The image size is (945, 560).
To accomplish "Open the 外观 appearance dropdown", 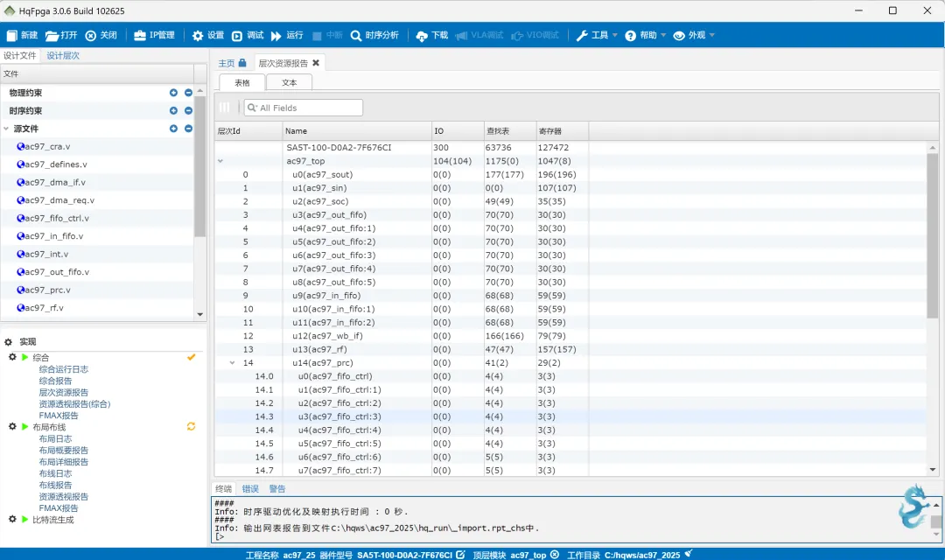I will (x=695, y=36).
